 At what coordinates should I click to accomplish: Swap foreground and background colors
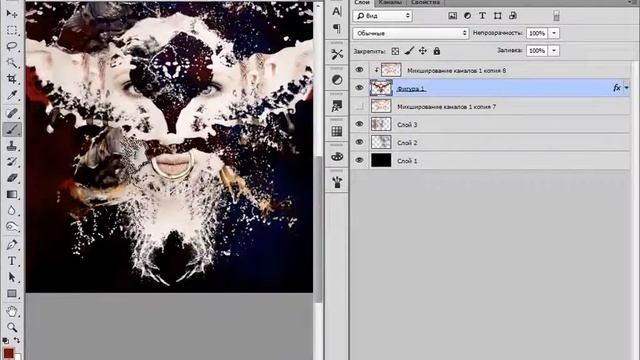[17, 340]
